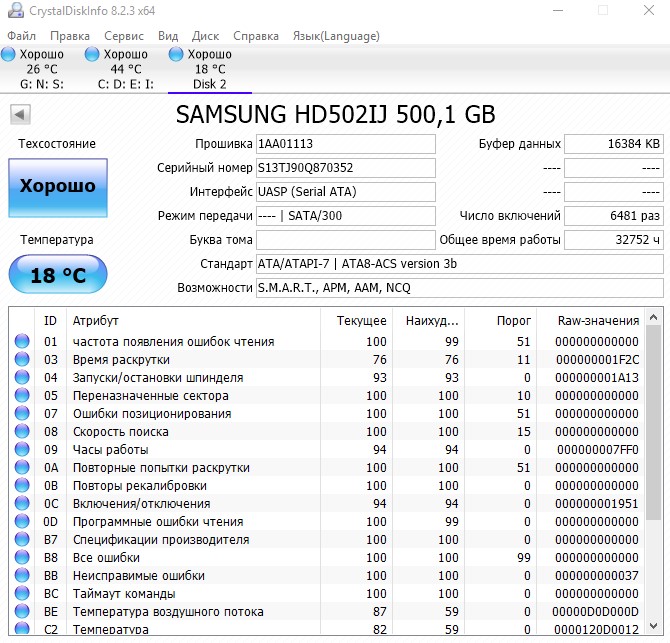Viewport: 670px width, 643px height.
Task: Click status icon for Часы работы row
Action: pos(22,450)
